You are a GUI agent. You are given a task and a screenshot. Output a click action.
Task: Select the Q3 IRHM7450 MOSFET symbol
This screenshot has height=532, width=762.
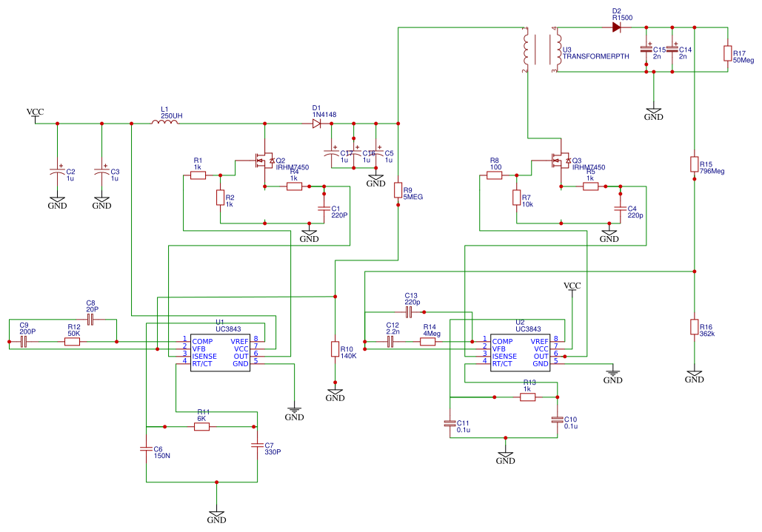click(x=561, y=161)
